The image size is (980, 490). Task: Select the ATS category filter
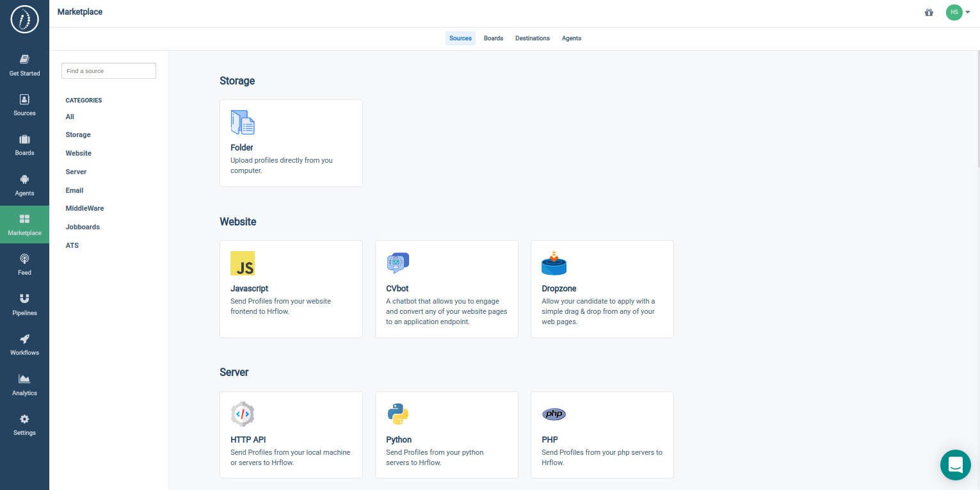tap(72, 245)
